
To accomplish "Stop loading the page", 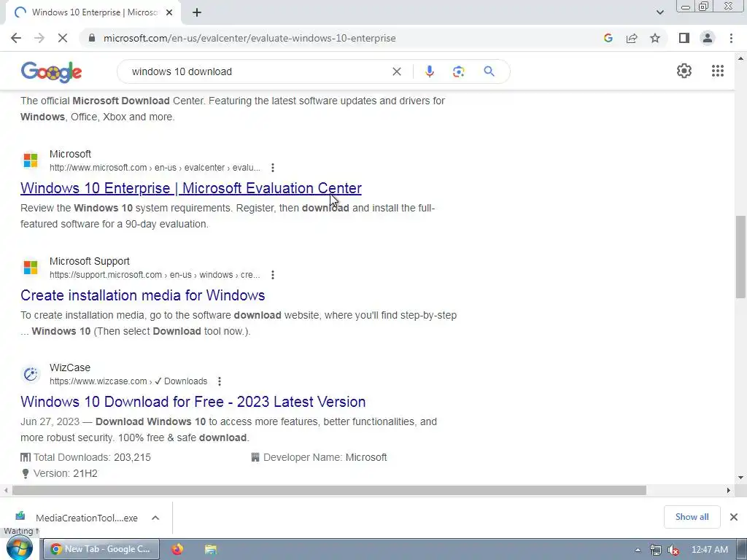I will click(63, 38).
